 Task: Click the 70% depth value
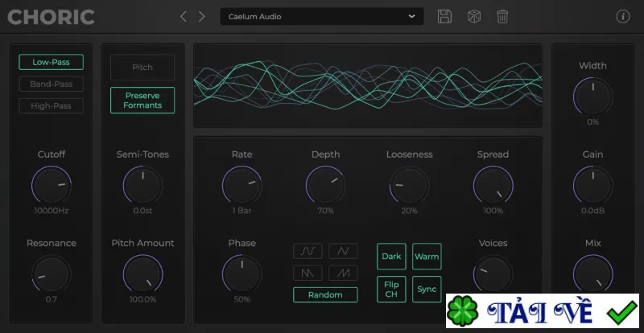click(x=326, y=211)
